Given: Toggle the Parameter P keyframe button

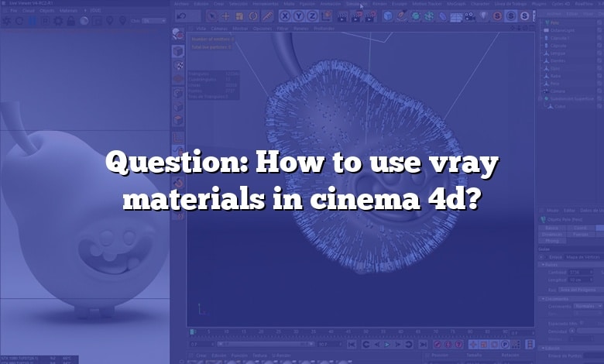Looking at the screenshot, I should [505, 345].
